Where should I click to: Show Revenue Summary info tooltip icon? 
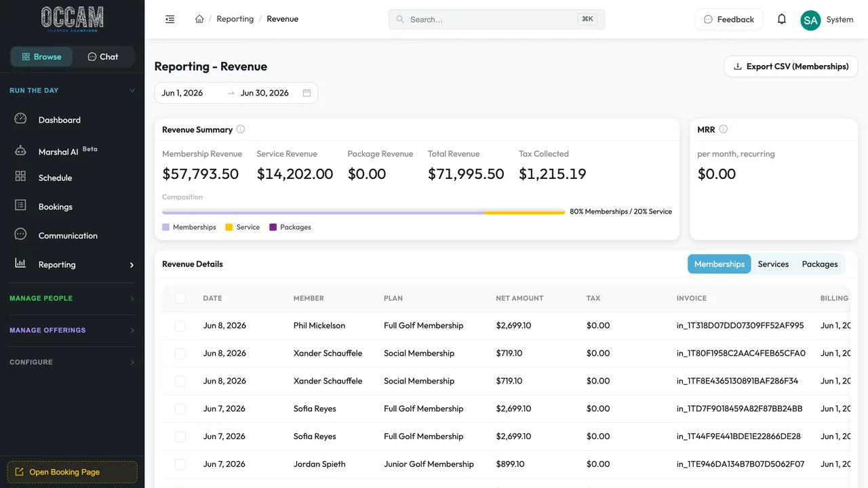pyautogui.click(x=240, y=129)
